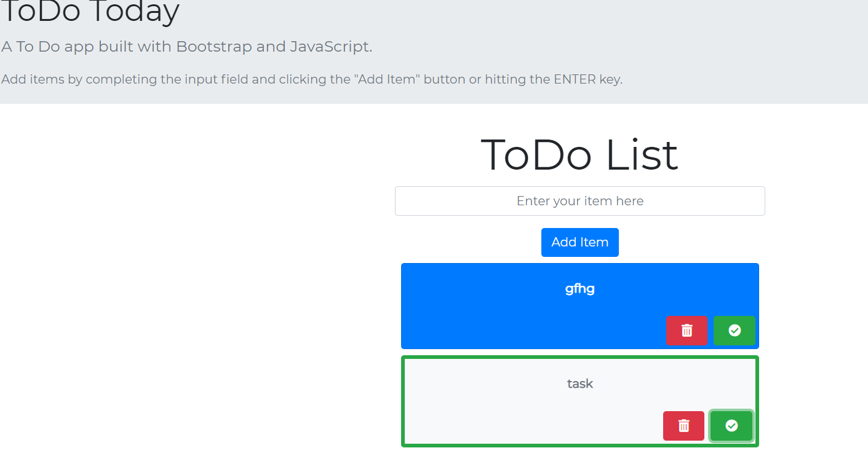
Task: Click the trash icon on the task item
Action: pyautogui.click(x=683, y=425)
